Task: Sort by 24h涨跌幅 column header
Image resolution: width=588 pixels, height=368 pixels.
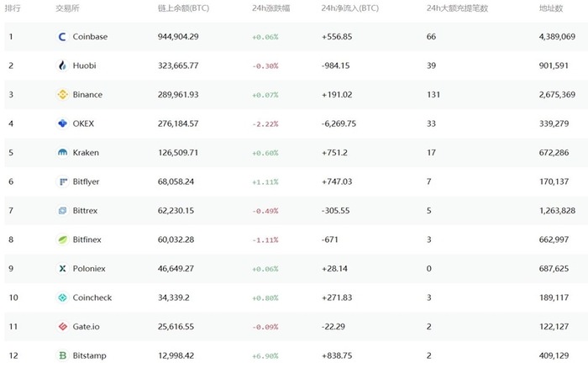Action: [270, 8]
